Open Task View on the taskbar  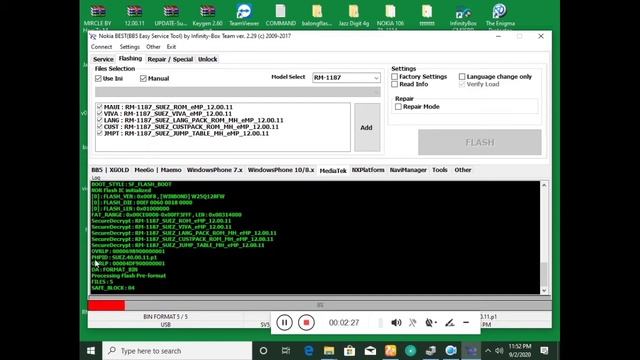coord(286,351)
